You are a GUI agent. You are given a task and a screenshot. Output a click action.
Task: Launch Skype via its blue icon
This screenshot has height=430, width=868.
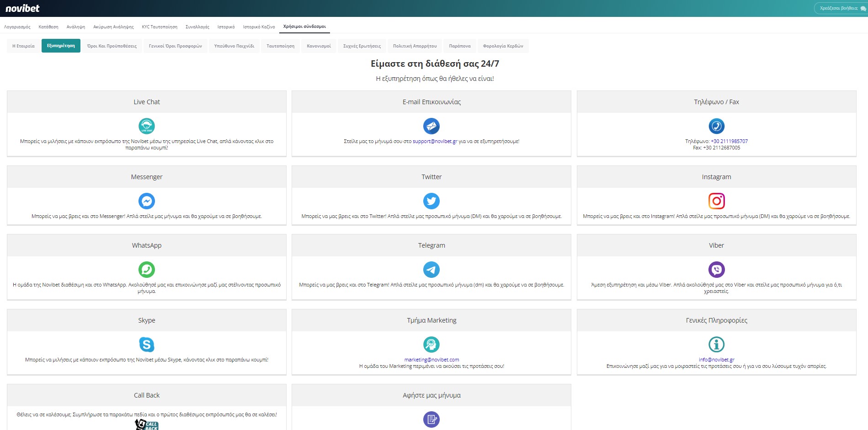point(146,345)
